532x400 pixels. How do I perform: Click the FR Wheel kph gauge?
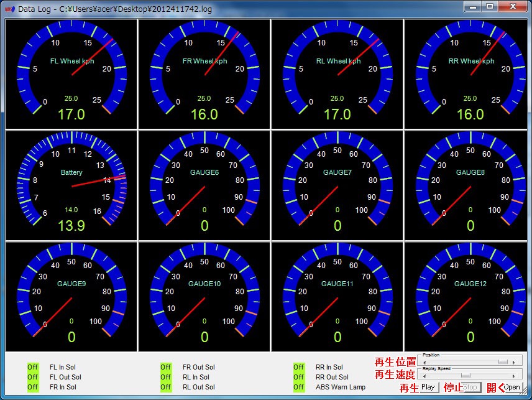point(204,72)
